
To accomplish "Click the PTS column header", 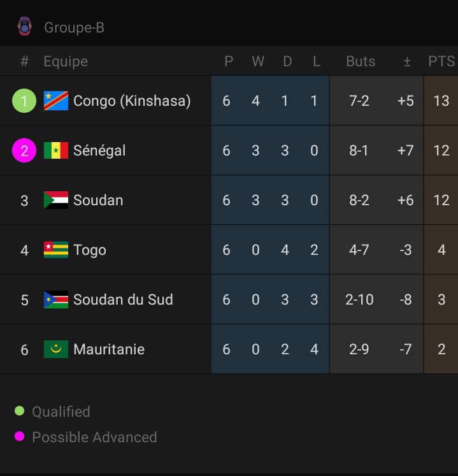I will [x=441, y=62].
